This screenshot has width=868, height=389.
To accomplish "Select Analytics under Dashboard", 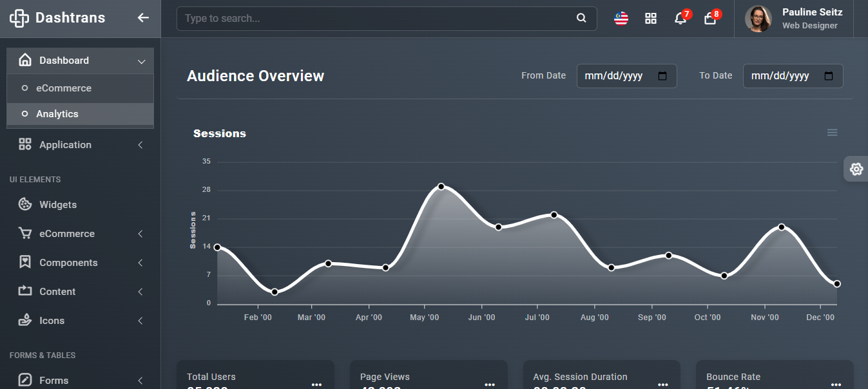I will point(57,114).
